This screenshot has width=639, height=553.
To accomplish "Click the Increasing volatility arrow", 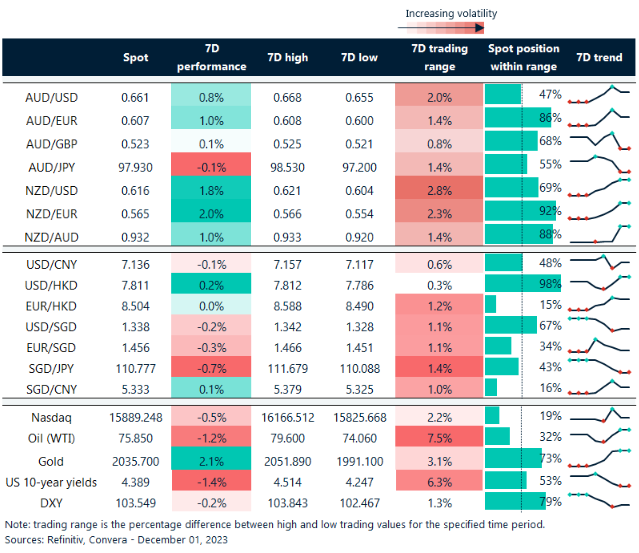I will [452, 30].
